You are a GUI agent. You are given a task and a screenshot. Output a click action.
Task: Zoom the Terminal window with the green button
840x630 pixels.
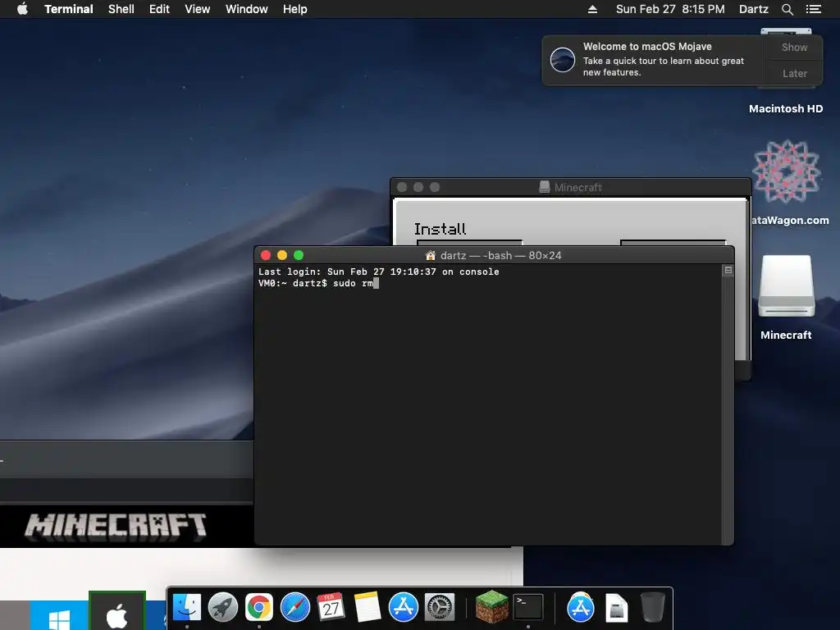[299, 255]
